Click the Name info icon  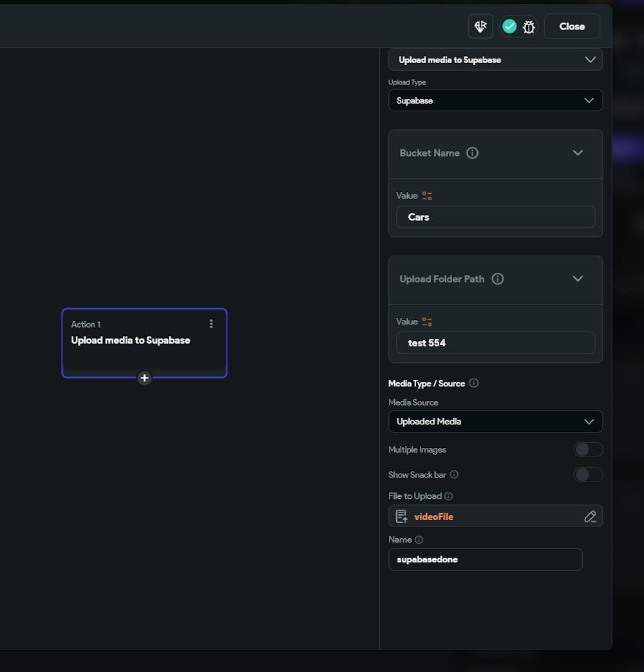419,540
